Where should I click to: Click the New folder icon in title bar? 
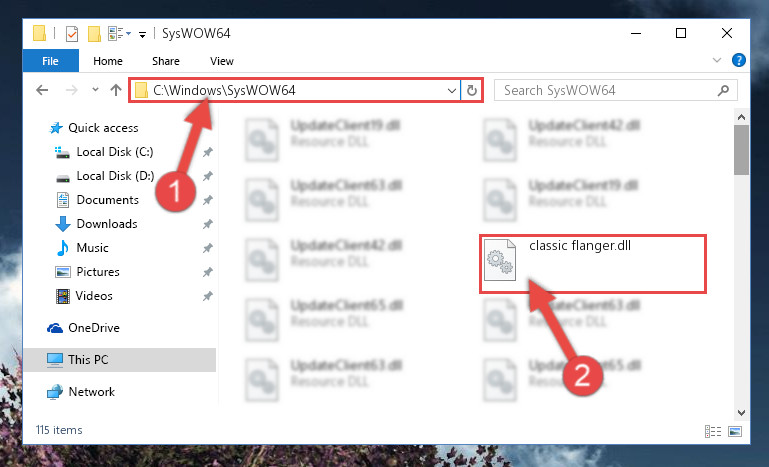click(94, 34)
